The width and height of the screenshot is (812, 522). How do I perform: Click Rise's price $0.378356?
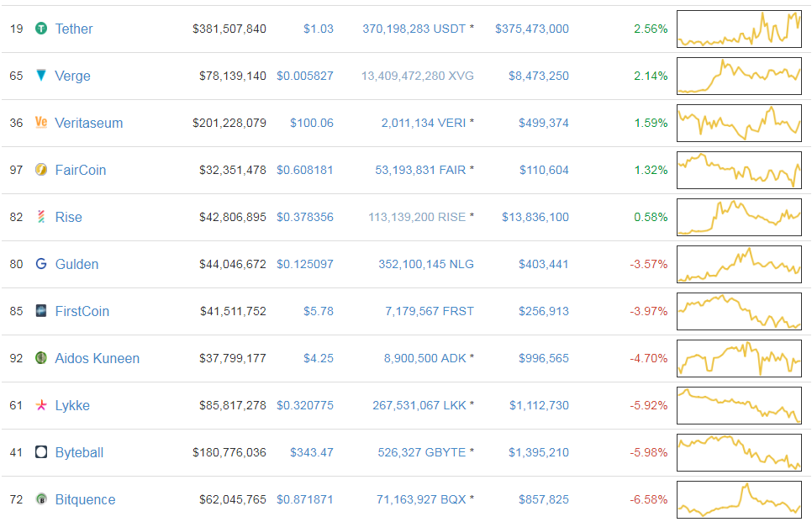coord(304,218)
